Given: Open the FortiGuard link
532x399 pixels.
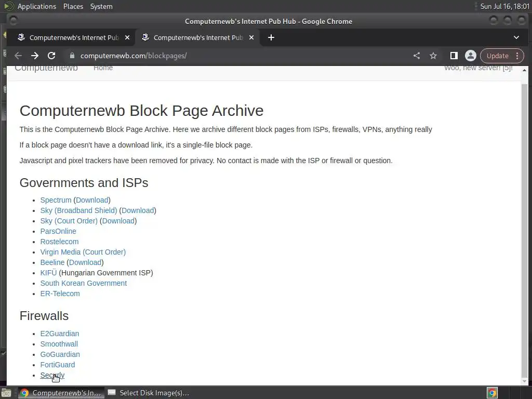Looking at the screenshot, I should 58,365.
